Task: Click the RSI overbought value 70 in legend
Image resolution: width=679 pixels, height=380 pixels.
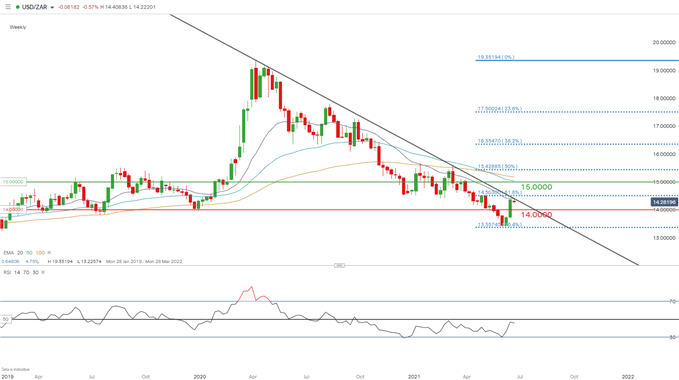Action: coord(26,273)
